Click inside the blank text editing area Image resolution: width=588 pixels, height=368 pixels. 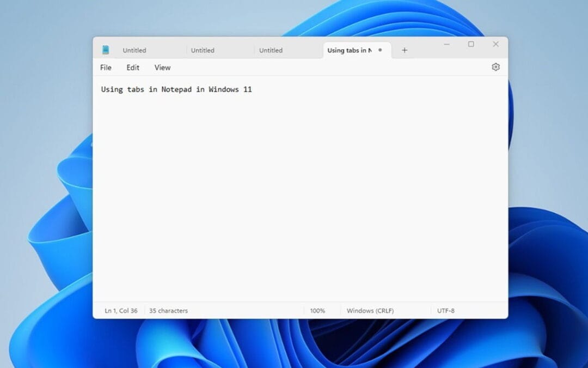(x=299, y=191)
